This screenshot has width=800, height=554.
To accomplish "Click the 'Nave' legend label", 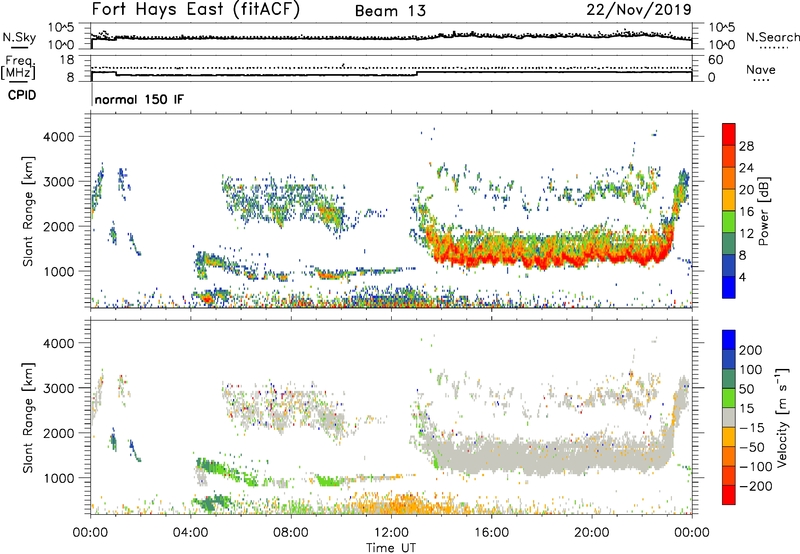I will pos(761,69).
